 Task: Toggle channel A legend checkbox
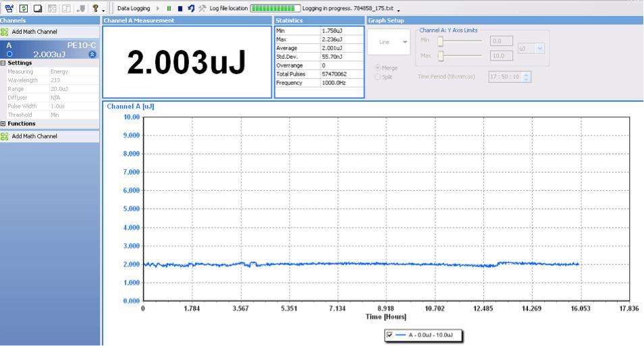390,335
